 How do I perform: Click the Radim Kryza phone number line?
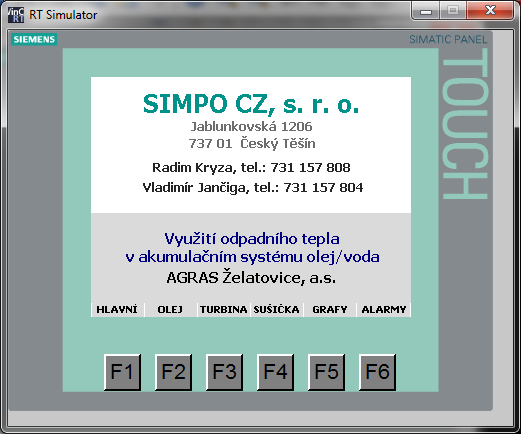251,167
